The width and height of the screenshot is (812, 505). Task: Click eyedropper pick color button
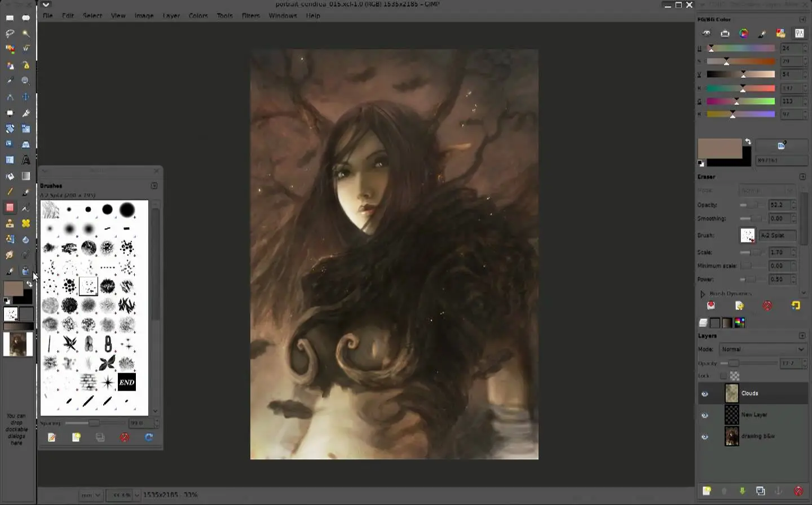pyautogui.click(x=782, y=146)
